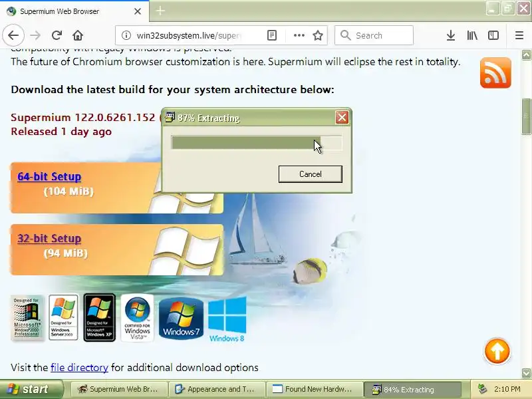Close the 87% Extracting dialog
532x399 pixels.
pyautogui.click(x=342, y=118)
